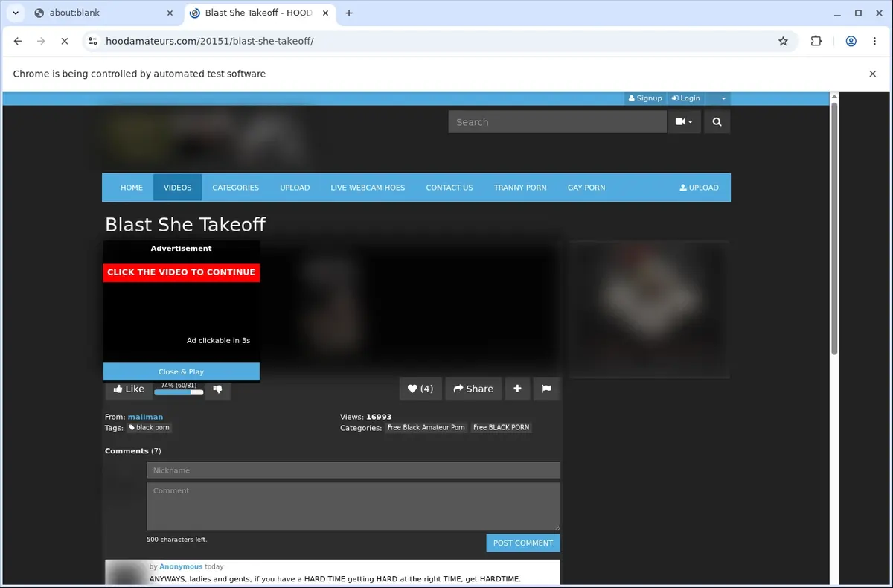
Task: Submit search with the magnifier button
Action: tap(717, 122)
